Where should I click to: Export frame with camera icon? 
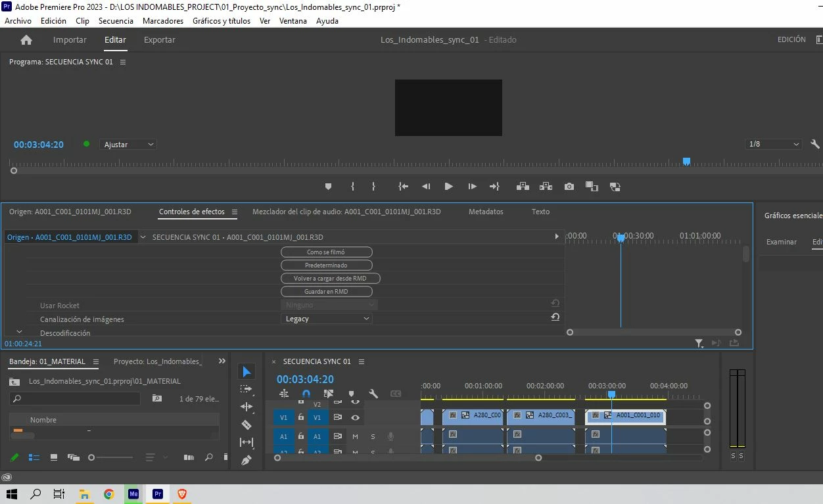pyautogui.click(x=569, y=187)
